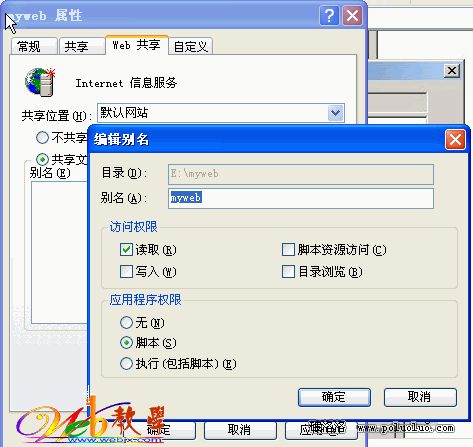Click the 别名 (A) input field
Screen dimensions: 473x447
coord(301,199)
